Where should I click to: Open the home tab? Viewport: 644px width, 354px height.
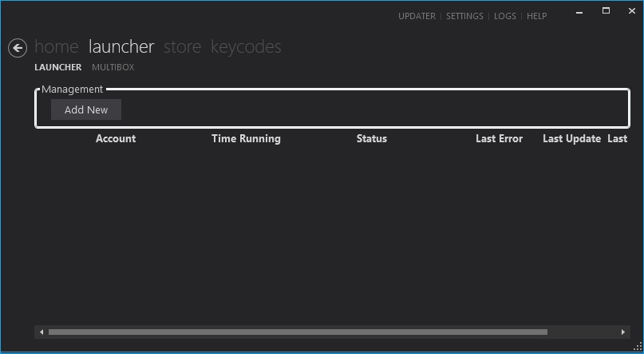57,47
